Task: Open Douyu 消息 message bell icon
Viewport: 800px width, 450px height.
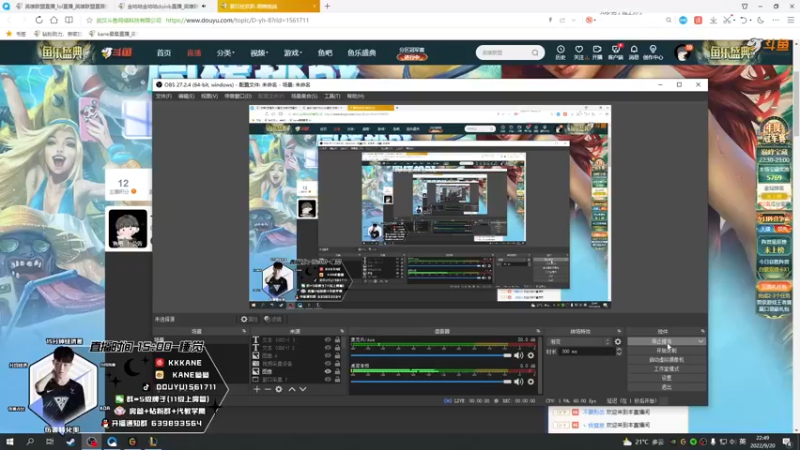Action: [634, 52]
